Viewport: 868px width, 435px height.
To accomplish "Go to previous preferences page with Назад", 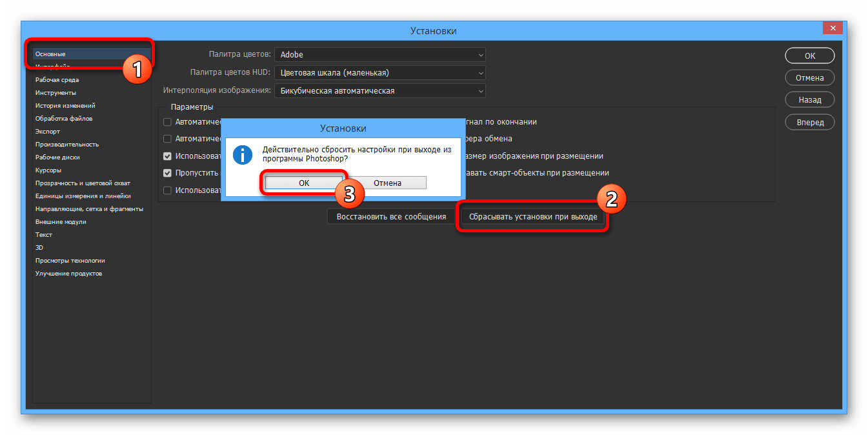I will click(x=809, y=100).
